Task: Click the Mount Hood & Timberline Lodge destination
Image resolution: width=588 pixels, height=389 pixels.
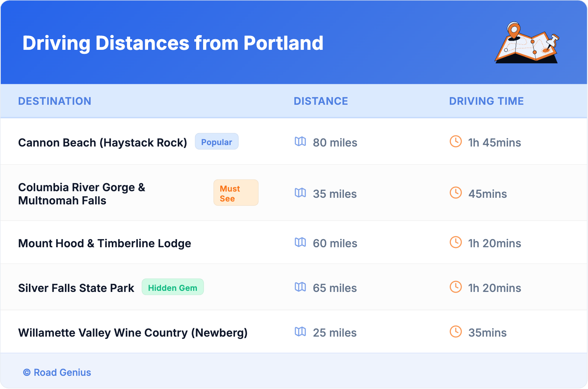Action: [x=104, y=243]
